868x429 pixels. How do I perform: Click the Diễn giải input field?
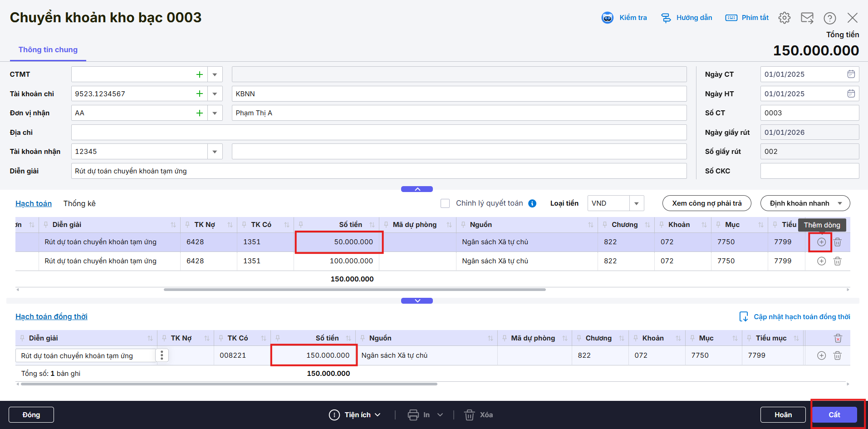pyautogui.click(x=378, y=171)
